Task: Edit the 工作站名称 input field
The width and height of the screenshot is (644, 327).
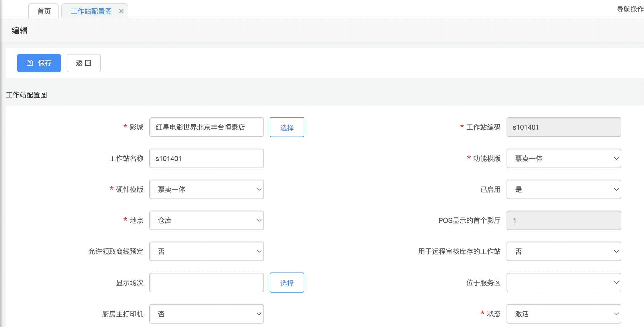Action: pos(207,158)
